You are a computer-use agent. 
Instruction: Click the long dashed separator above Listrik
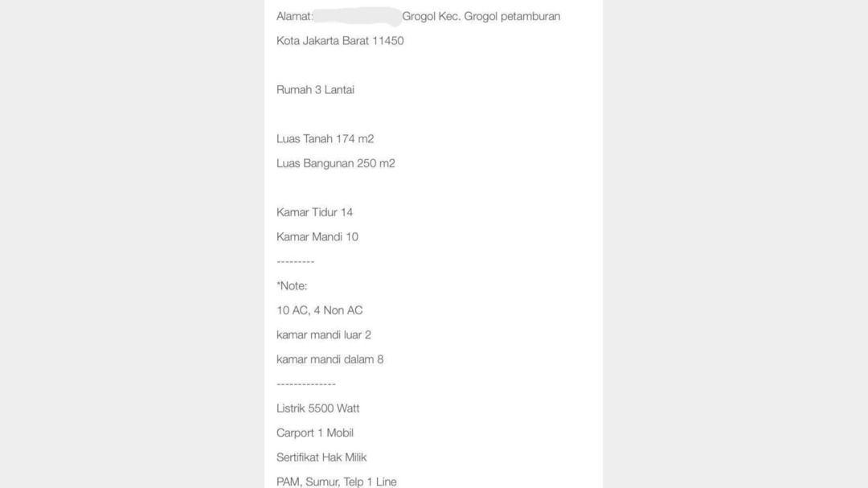[x=305, y=384]
